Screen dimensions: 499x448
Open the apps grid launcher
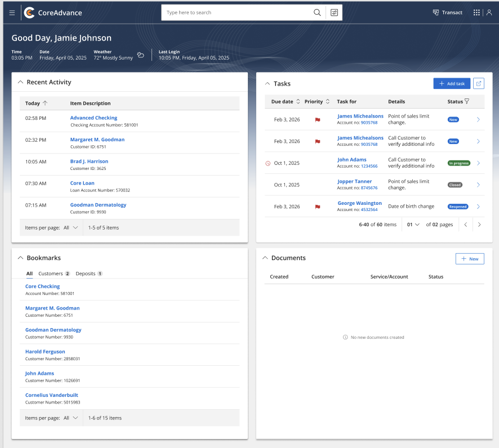point(476,12)
